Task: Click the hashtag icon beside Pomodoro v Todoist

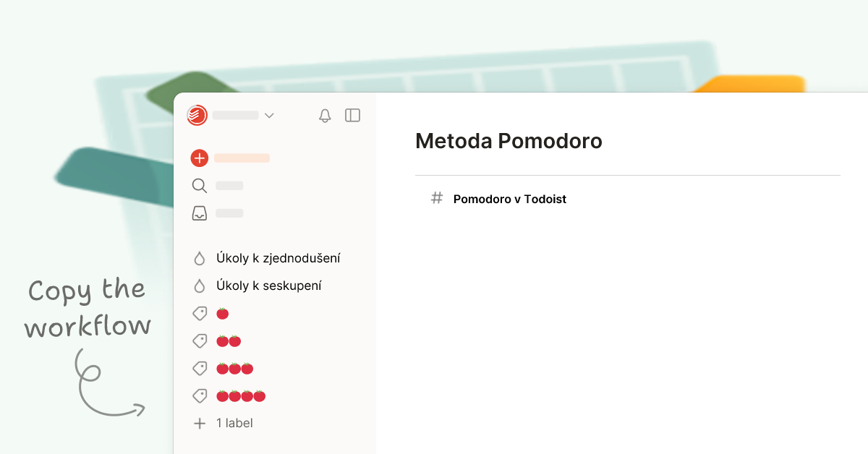Action: pyautogui.click(x=437, y=198)
